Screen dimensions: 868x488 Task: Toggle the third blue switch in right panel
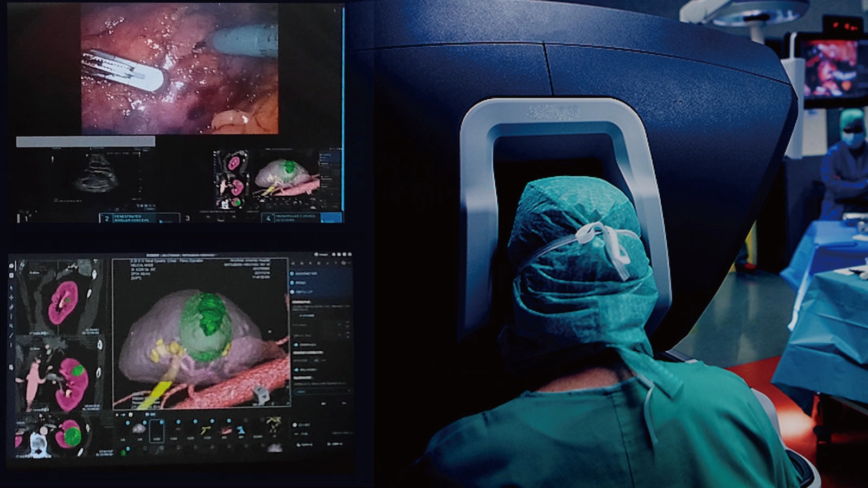pyautogui.click(x=293, y=292)
